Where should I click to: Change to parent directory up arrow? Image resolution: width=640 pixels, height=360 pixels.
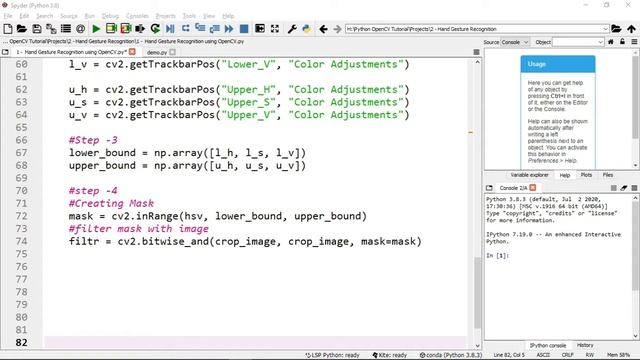(631, 29)
